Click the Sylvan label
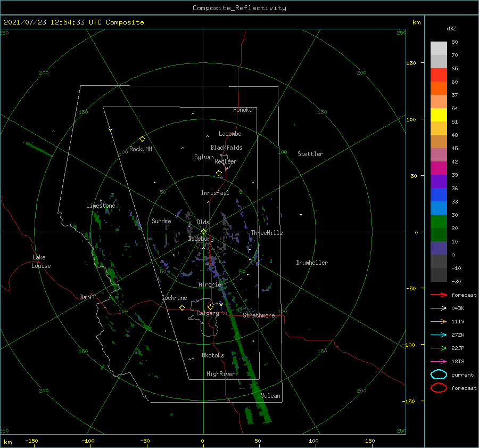The image size is (479, 448). [204, 157]
